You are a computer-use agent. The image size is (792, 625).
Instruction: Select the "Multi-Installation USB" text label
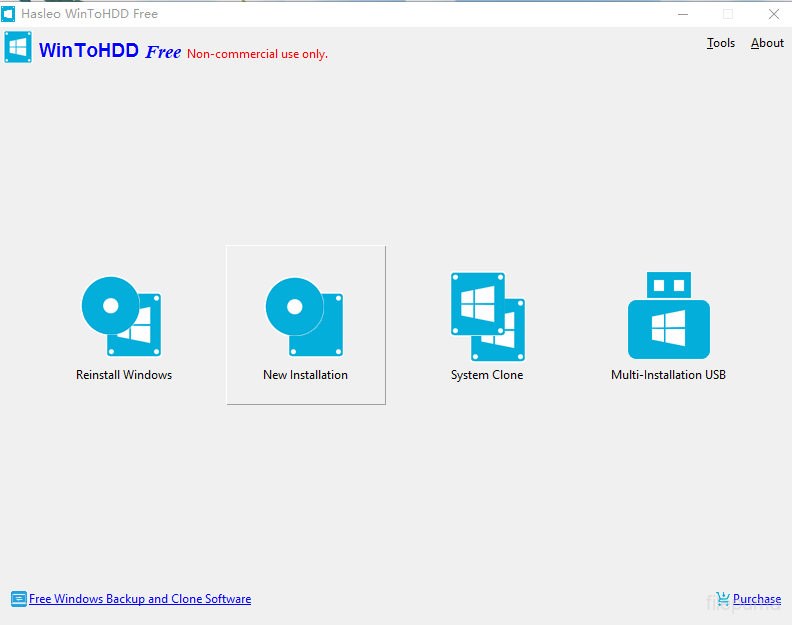pyautogui.click(x=668, y=375)
